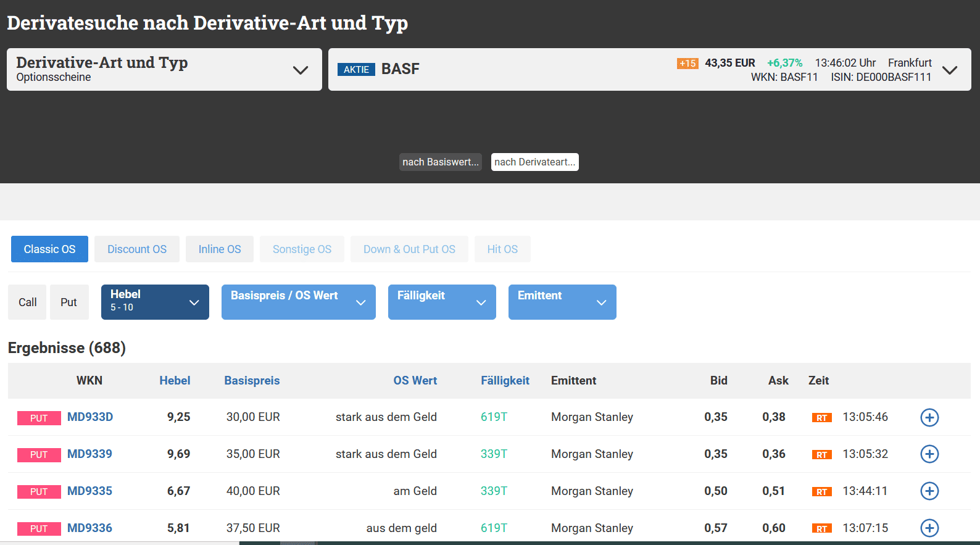Open the Emittent filter dropdown
This screenshot has width=980, height=545.
pos(562,302)
